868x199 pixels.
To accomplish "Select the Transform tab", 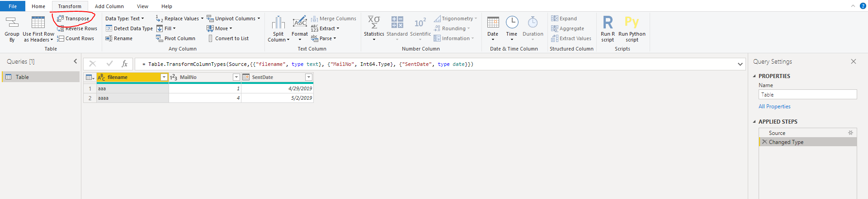I will click(x=70, y=6).
